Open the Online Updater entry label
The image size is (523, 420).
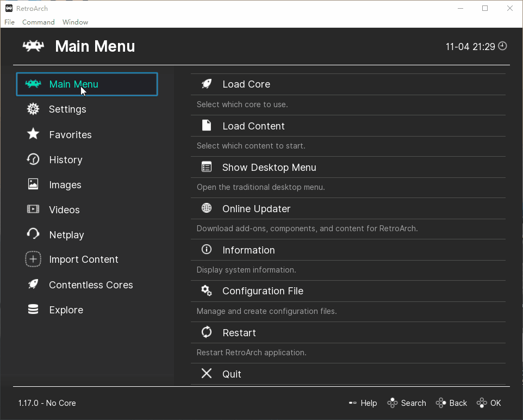tap(256, 209)
